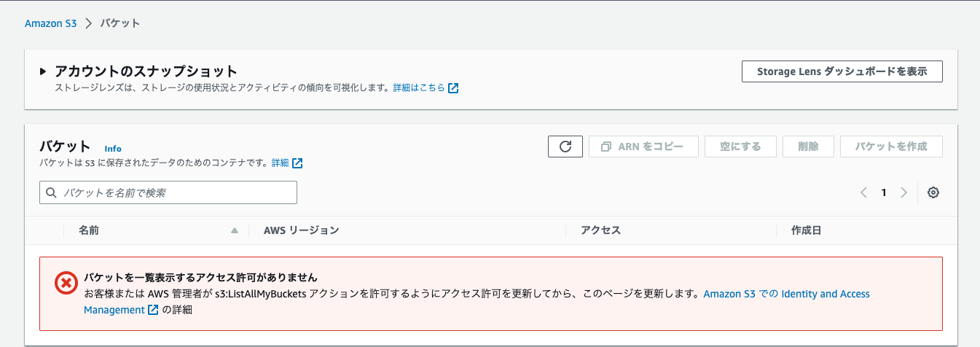
Task: Click copy icon in ARN をコピー button
Action: (x=605, y=147)
